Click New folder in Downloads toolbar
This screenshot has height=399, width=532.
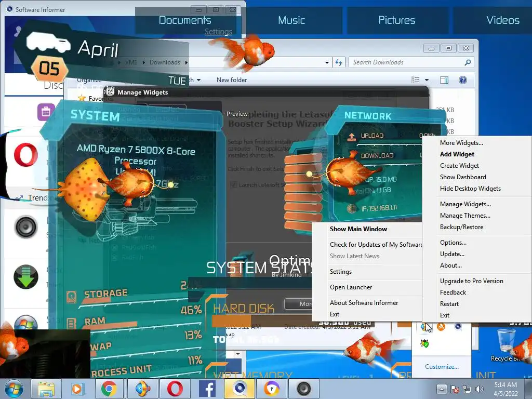point(232,80)
